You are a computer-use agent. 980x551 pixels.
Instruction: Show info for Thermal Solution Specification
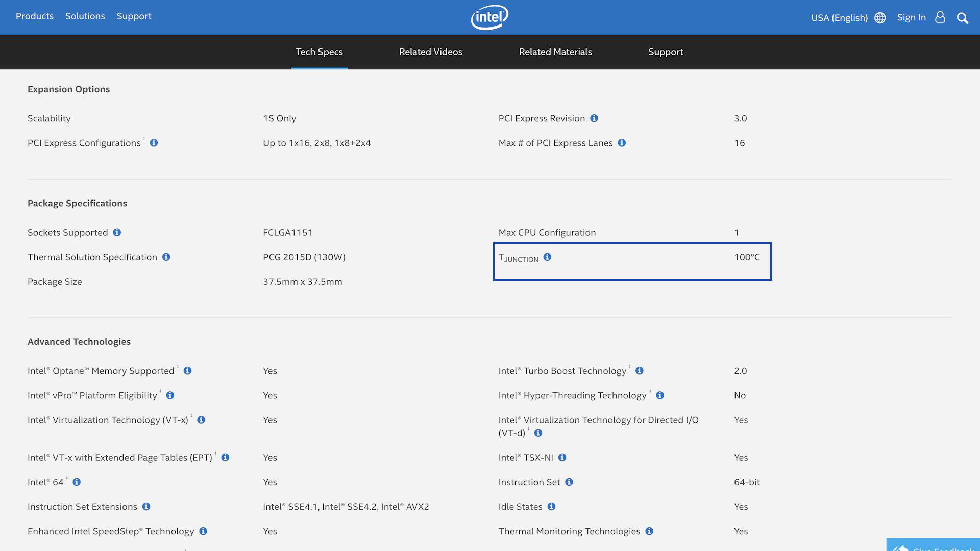point(166,257)
